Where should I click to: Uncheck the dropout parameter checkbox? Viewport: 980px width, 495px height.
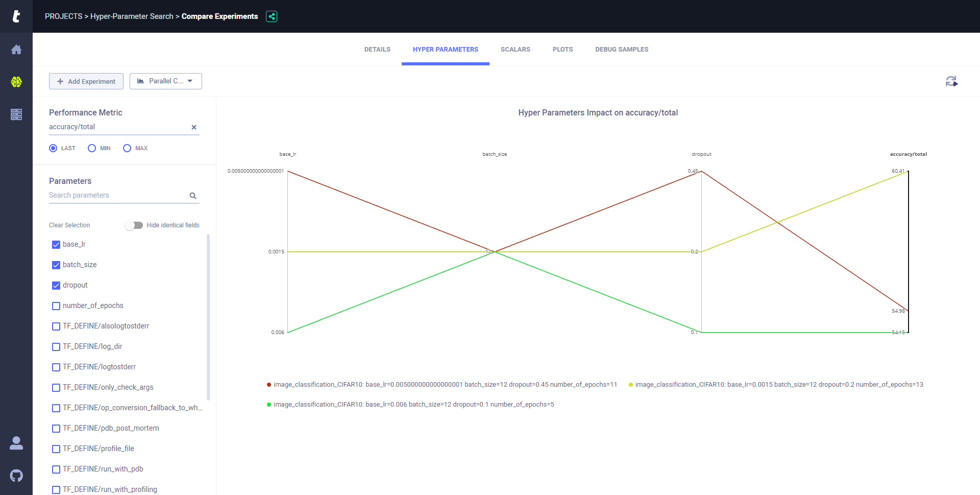pyautogui.click(x=56, y=286)
